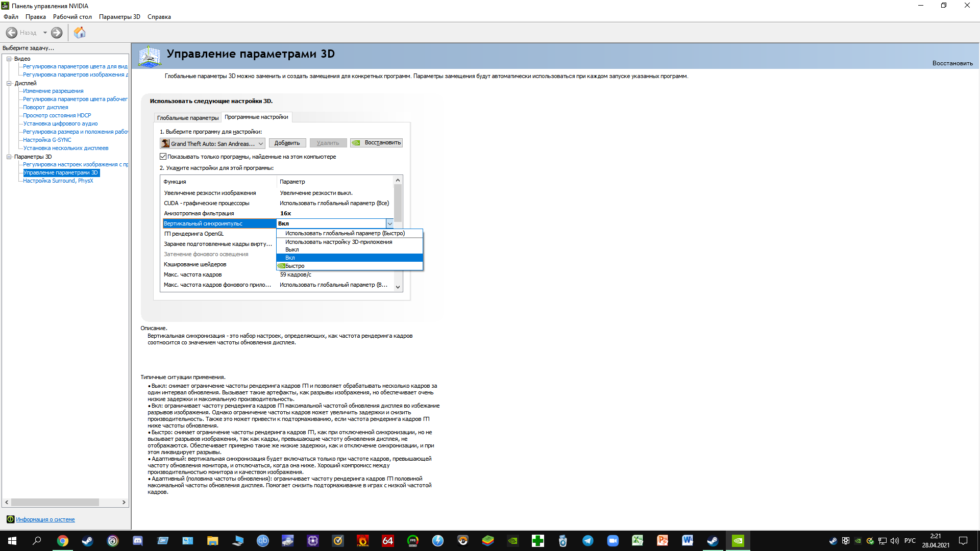Viewport: 980px width, 551px height.
Task: Open Chrome from the taskbar
Action: click(x=63, y=541)
